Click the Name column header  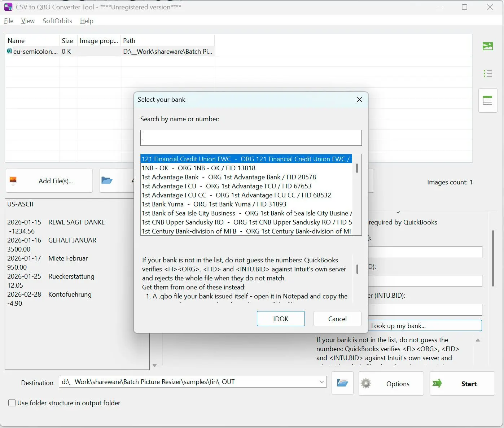[32, 41]
